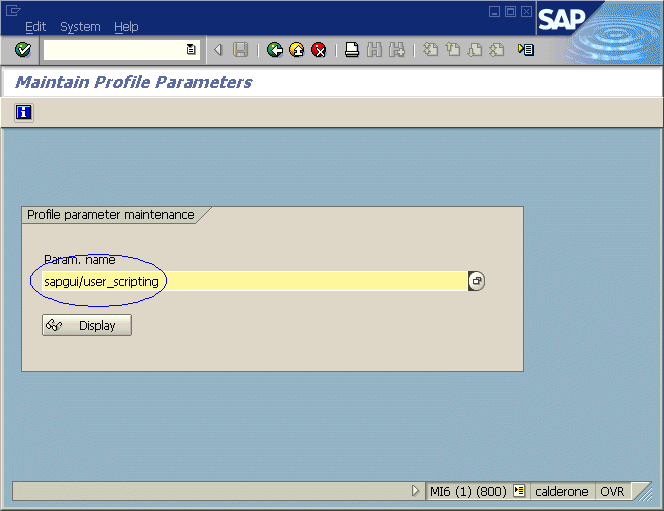Click the yellow Exit icon
This screenshot has width=664, height=511.
297,50
